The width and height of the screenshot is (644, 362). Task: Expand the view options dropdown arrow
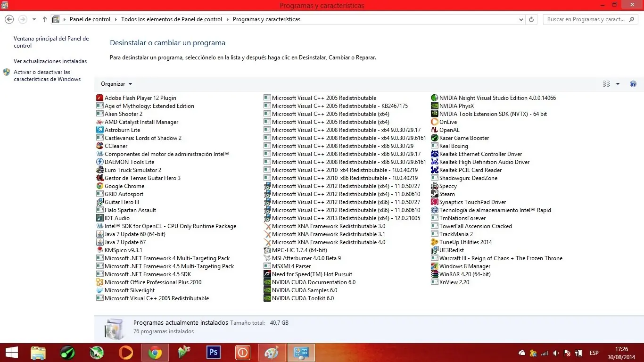pos(618,84)
